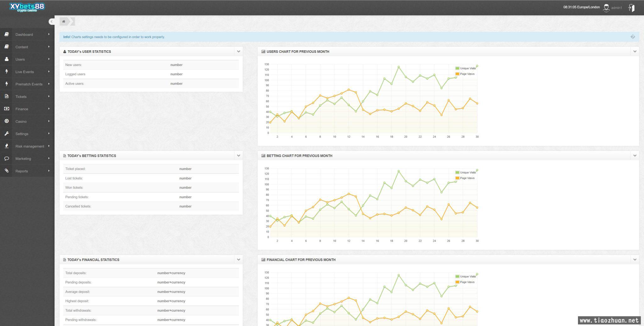This screenshot has width=644, height=326.
Task: Toggle Unique Visits legend in Betting chart
Action: pos(465,172)
